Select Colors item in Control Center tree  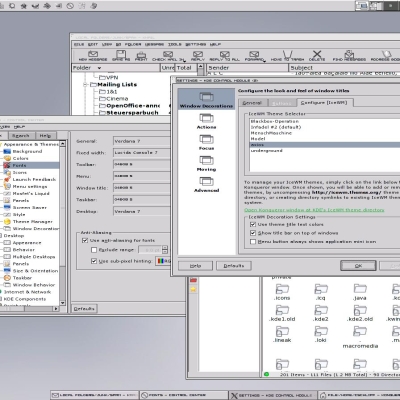pyautogui.click(x=20, y=158)
